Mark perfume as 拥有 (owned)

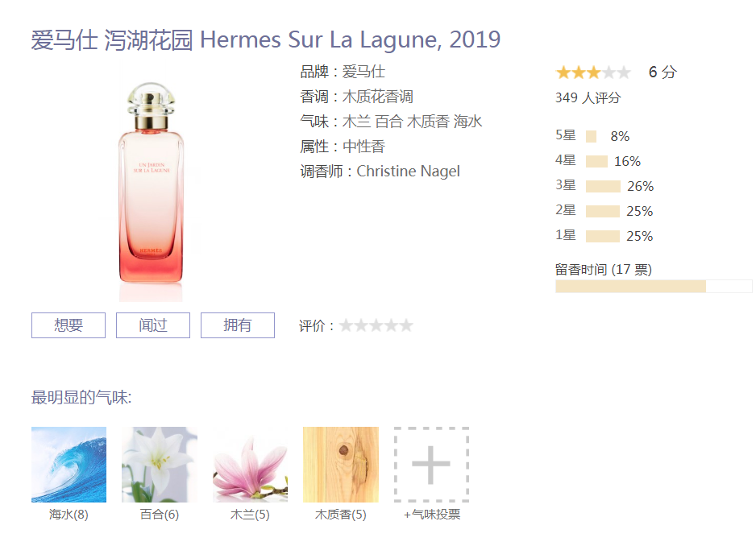238,325
